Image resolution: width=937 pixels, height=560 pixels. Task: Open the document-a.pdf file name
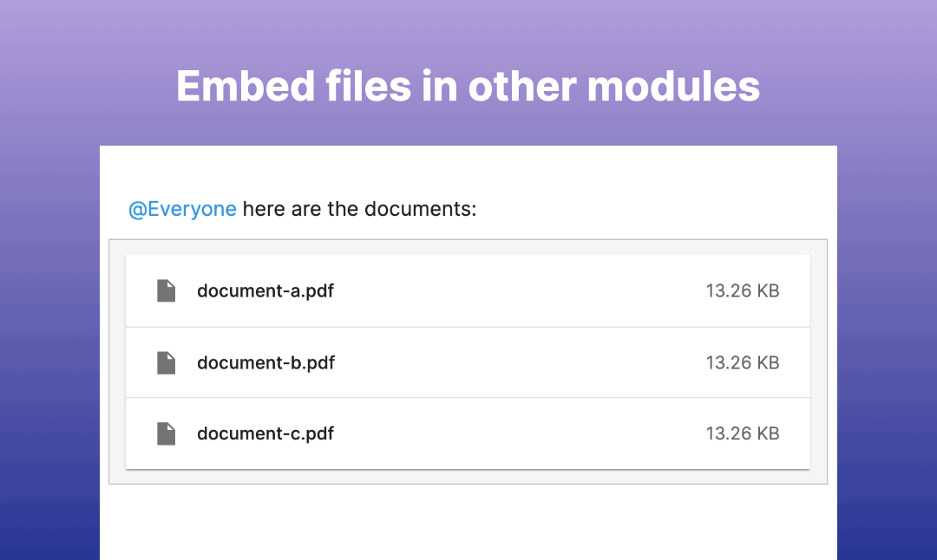tap(265, 290)
